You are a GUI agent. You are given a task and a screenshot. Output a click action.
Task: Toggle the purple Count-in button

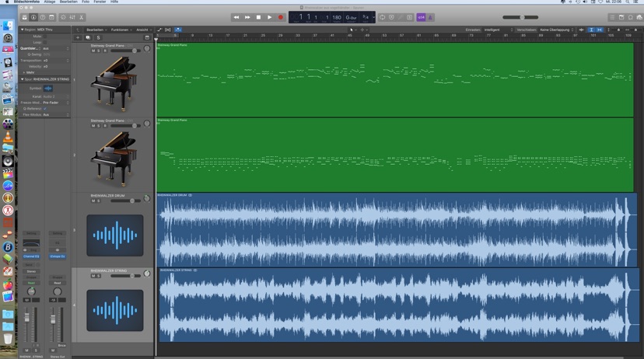click(x=421, y=17)
